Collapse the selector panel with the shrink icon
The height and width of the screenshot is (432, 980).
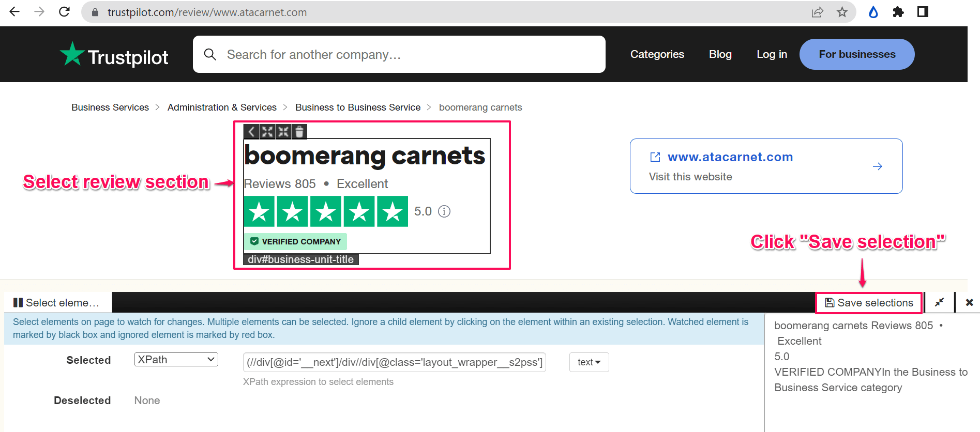click(x=939, y=303)
